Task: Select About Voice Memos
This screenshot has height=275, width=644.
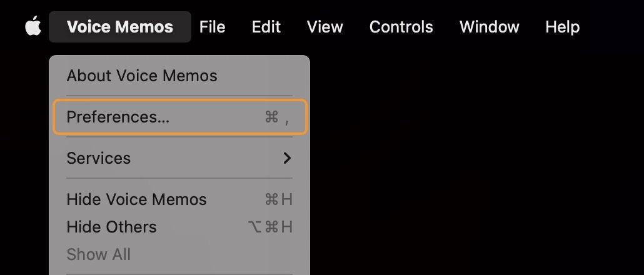Action: [x=142, y=76]
